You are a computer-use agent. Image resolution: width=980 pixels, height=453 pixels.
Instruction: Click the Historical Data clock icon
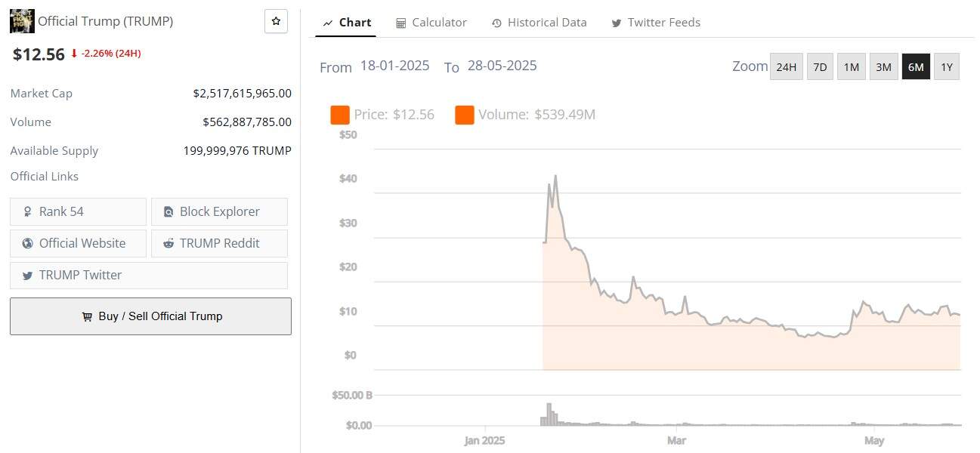point(496,23)
